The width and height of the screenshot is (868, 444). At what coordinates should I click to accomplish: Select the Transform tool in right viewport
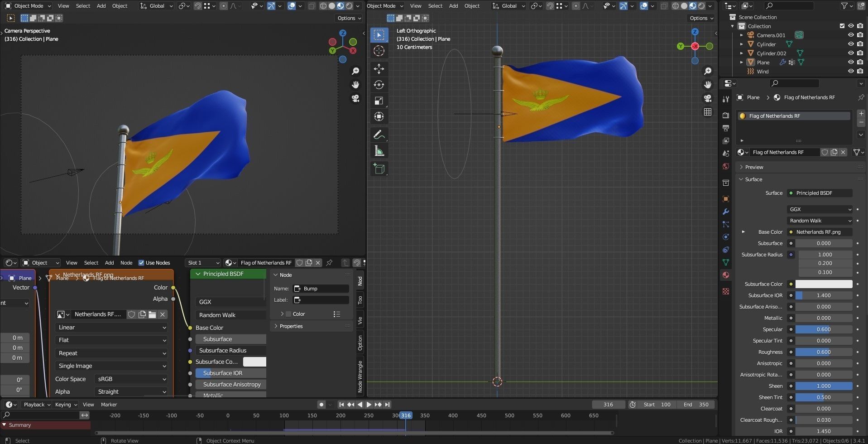coord(379,116)
